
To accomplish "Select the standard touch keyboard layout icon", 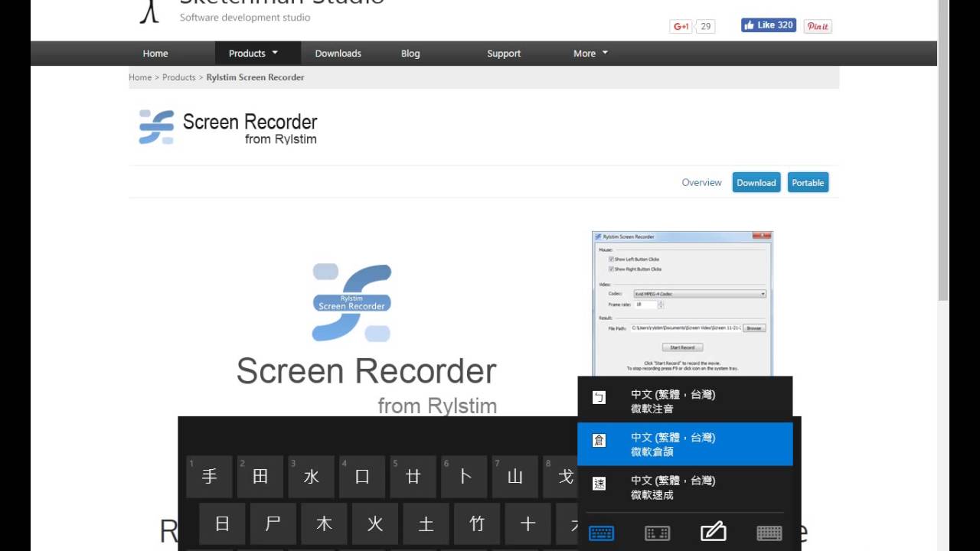I will coord(601,533).
